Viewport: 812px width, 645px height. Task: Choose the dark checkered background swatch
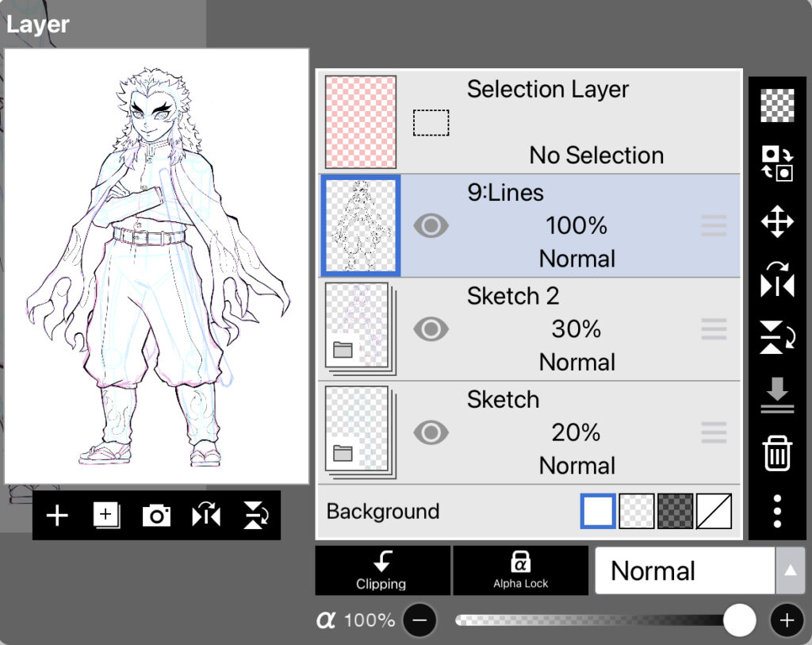point(675,511)
